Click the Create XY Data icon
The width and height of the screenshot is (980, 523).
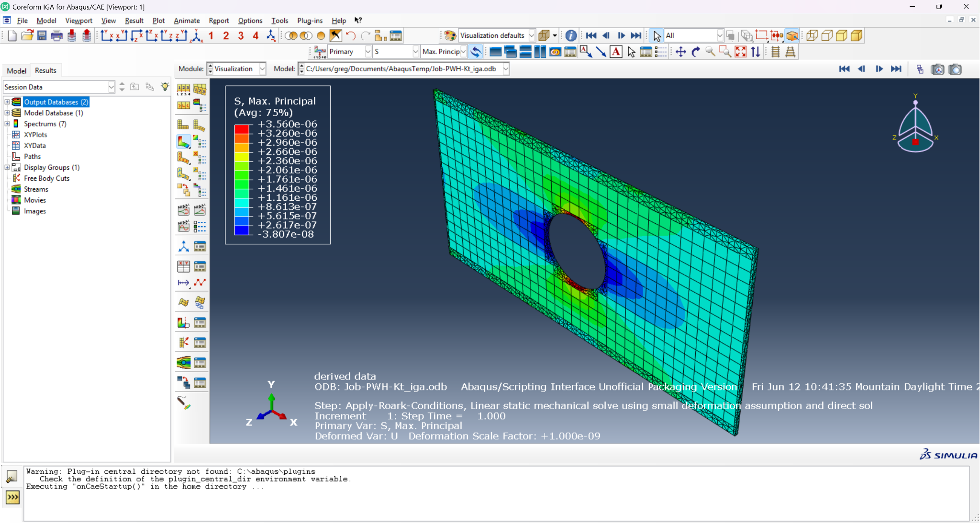point(184,266)
